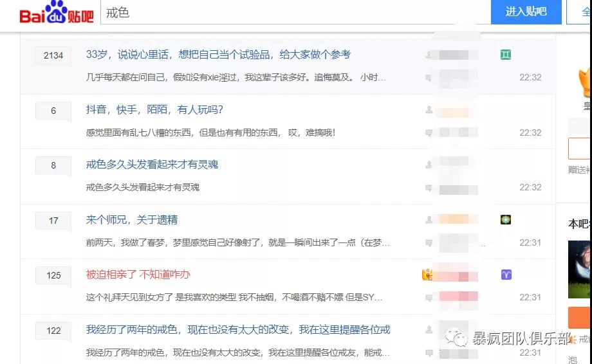Open thread 33岁，说说心里话
This screenshot has height=364, width=592.
[x=218, y=55]
